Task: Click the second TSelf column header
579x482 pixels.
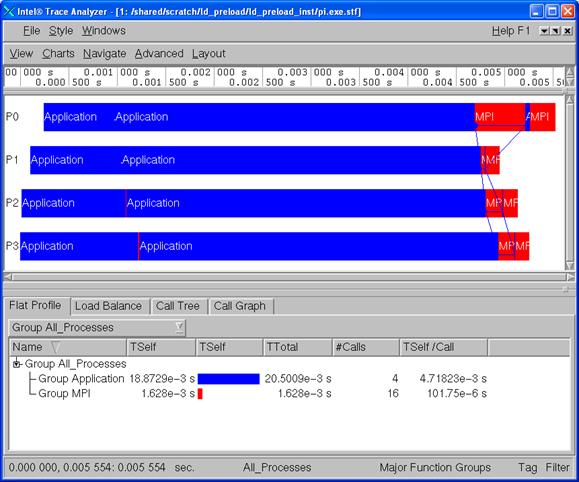Action: point(230,347)
